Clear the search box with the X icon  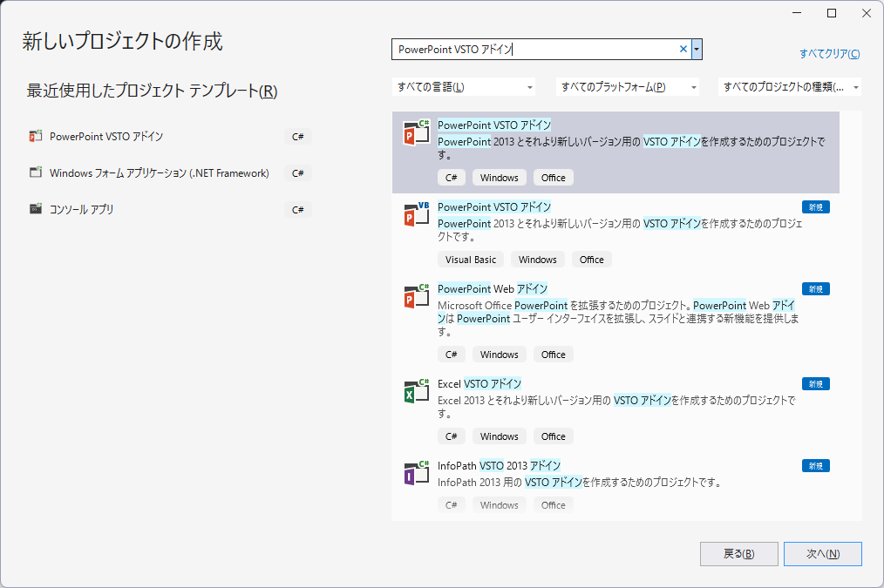pyautogui.click(x=683, y=49)
